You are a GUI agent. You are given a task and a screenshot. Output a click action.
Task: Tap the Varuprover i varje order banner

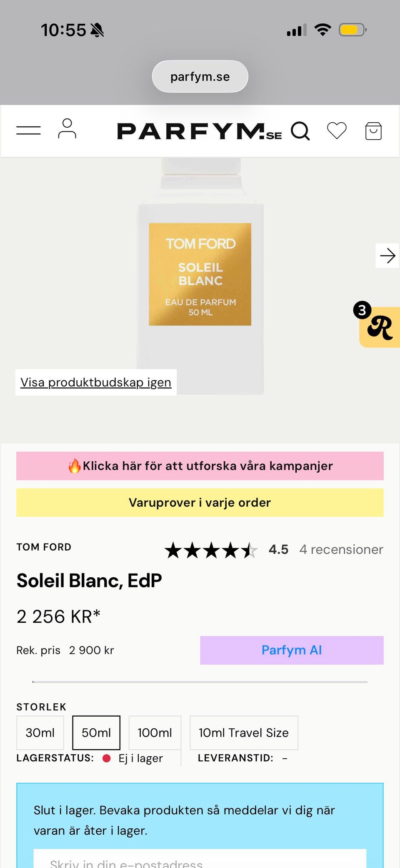pos(200,503)
